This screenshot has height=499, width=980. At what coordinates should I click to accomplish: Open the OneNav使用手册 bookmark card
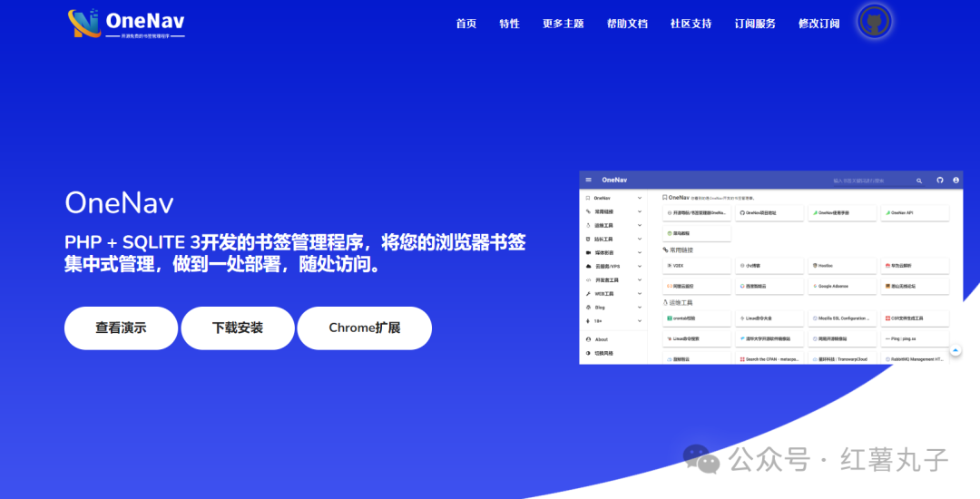click(x=842, y=213)
